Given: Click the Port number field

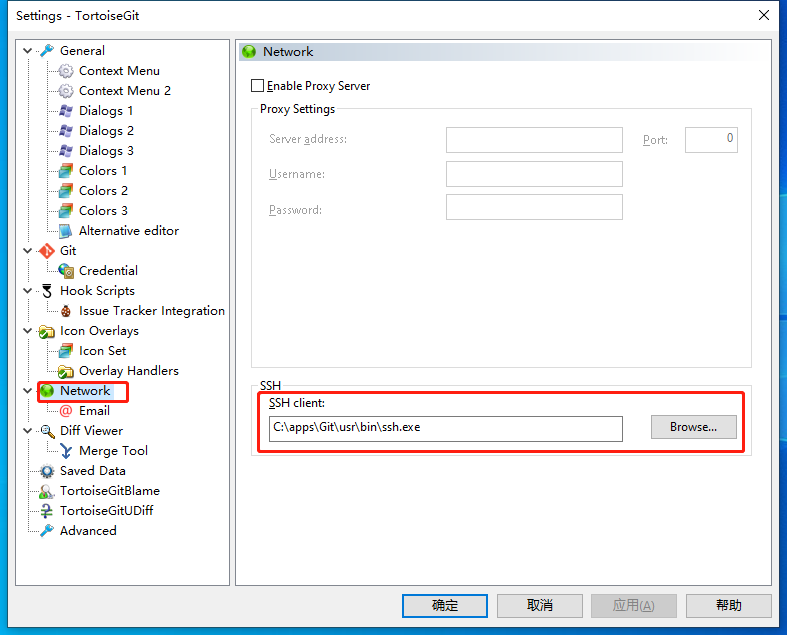Looking at the screenshot, I should point(711,140).
